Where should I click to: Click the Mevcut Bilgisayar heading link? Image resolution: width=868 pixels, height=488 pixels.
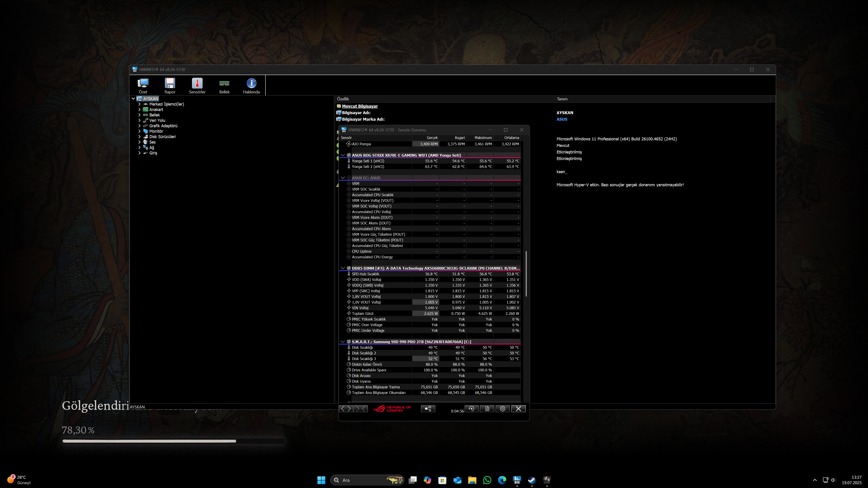pos(360,106)
